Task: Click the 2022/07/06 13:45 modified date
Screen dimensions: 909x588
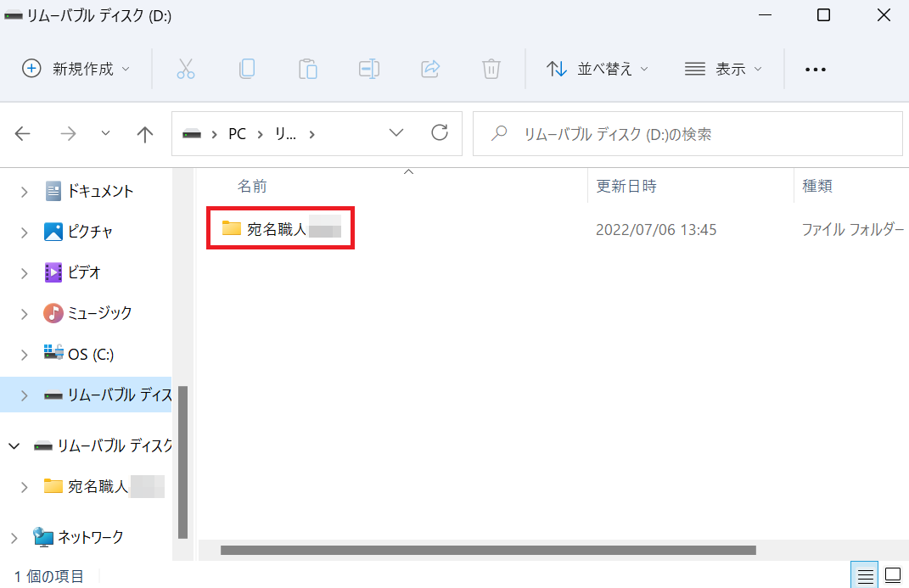Action: (656, 229)
